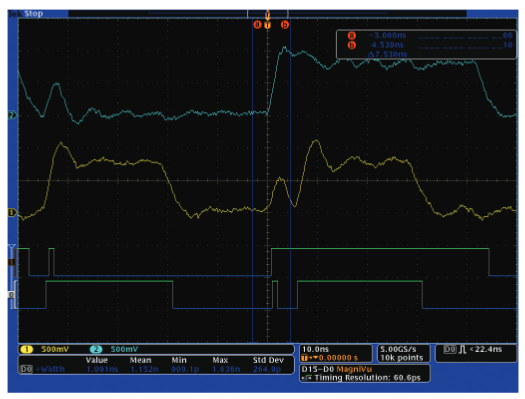The image size is (525, 399).
Task: Click the pulse width trigger icon
Action: [x=463, y=349]
